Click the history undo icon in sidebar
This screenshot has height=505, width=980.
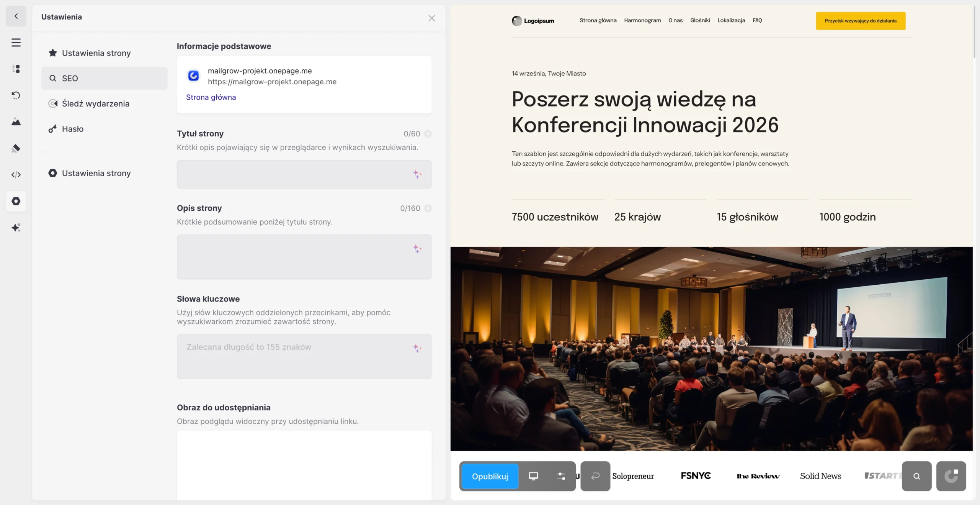click(16, 95)
